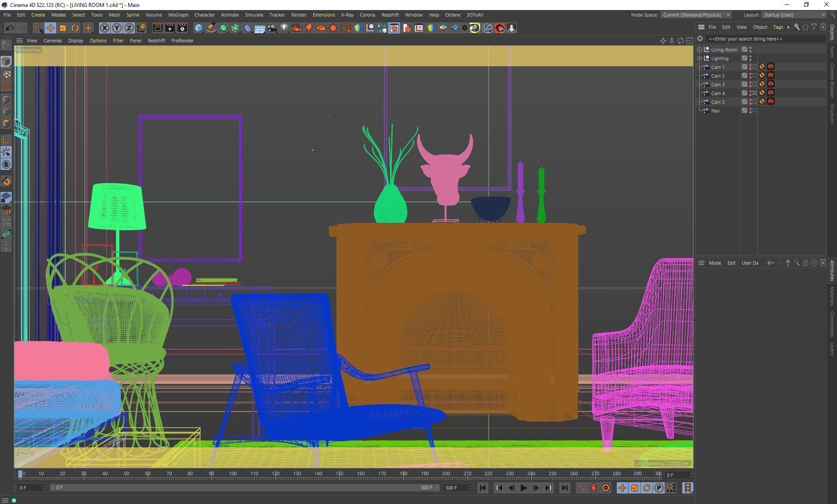Viewport: 837px width, 504px height.
Task: Go to end of animation
Action: click(x=564, y=488)
